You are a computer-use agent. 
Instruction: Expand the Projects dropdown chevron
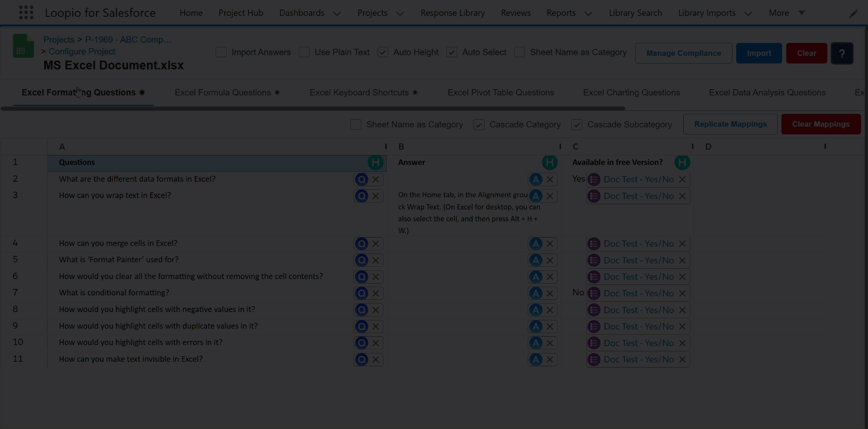[x=400, y=14]
